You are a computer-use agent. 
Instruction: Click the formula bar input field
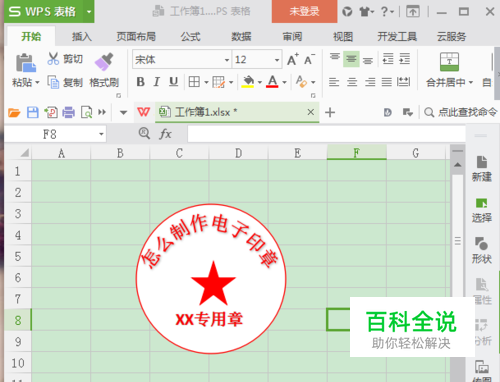pyautogui.click(x=326, y=134)
